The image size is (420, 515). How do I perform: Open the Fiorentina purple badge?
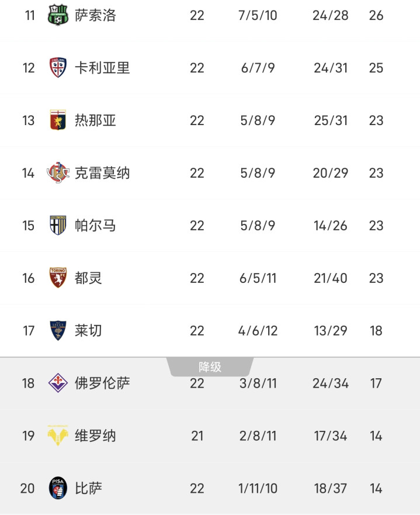(58, 383)
